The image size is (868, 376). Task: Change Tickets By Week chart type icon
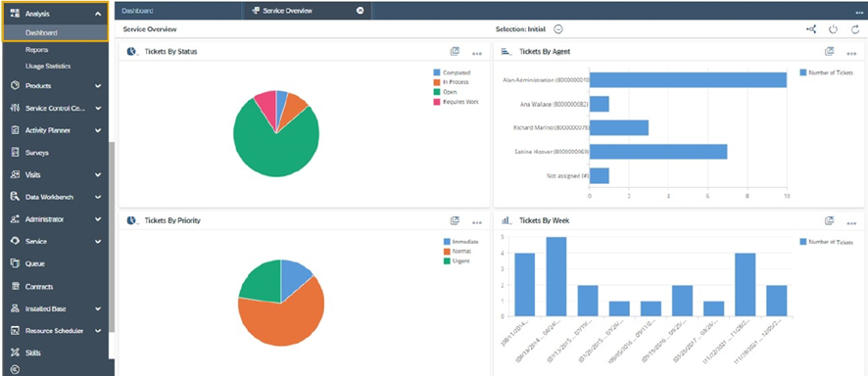pyautogui.click(x=507, y=220)
